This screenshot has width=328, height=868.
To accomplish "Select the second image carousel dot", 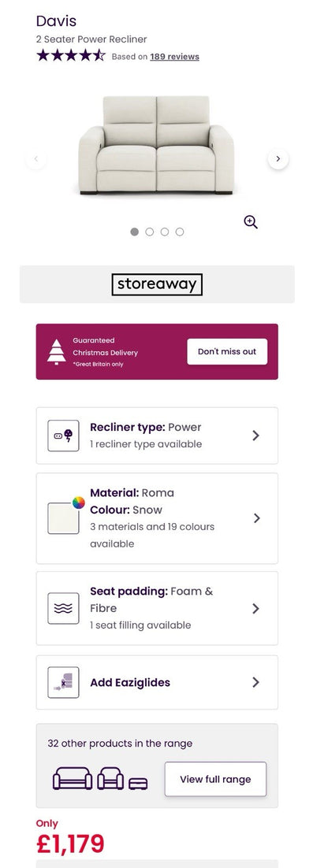I will pyautogui.click(x=150, y=232).
